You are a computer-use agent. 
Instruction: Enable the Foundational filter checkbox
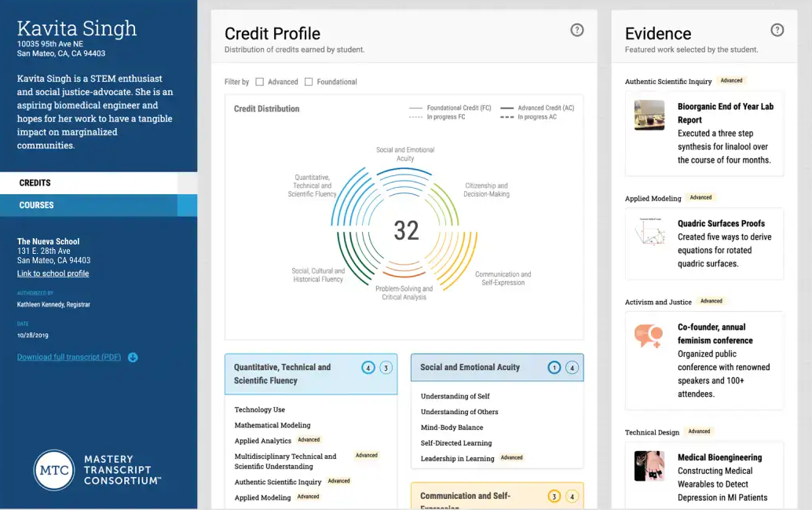pyautogui.click(x=309, y=82)
